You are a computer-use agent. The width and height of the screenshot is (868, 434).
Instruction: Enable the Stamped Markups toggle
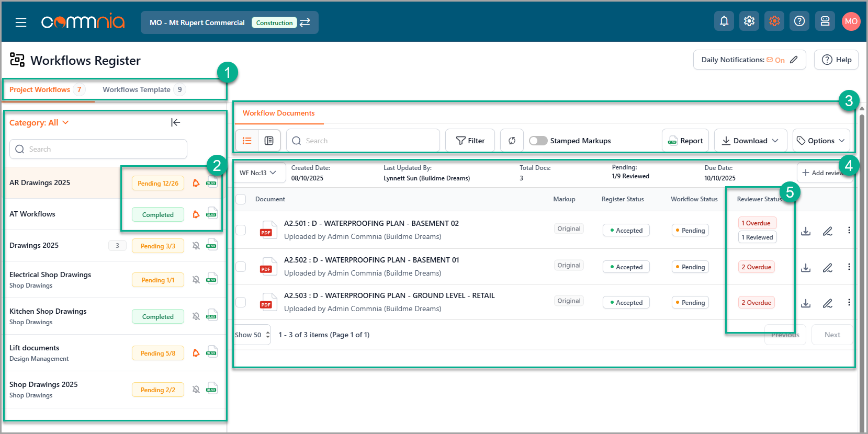point(538,141)
